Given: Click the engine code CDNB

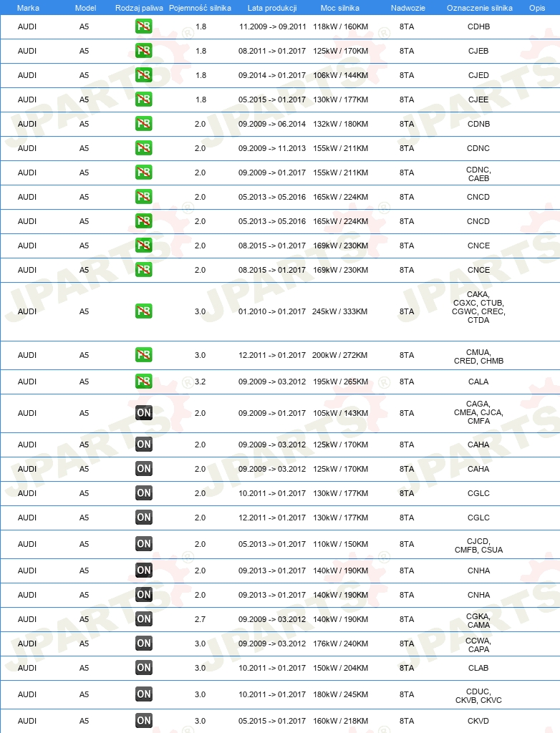Looking at the screenshot, I should 478,124.
